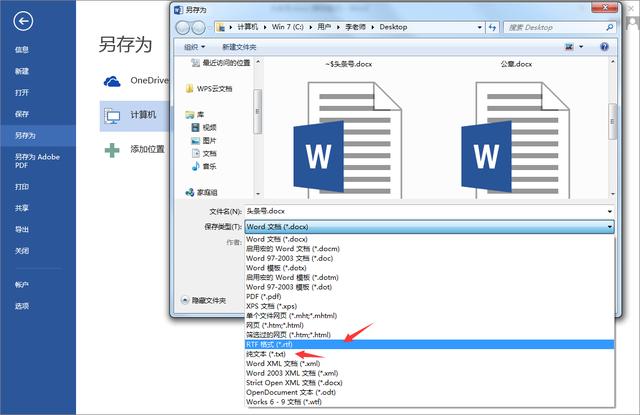Screen dimensions: 640x415
Task: Select WPS云文档 in navigation pane
Action: 209,89
